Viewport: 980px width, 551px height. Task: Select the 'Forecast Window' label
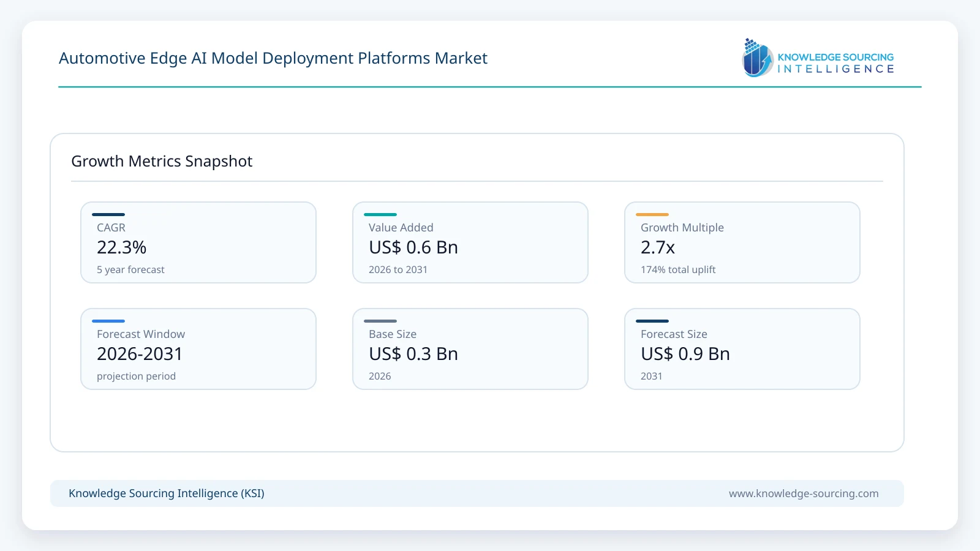pos(141,334)
